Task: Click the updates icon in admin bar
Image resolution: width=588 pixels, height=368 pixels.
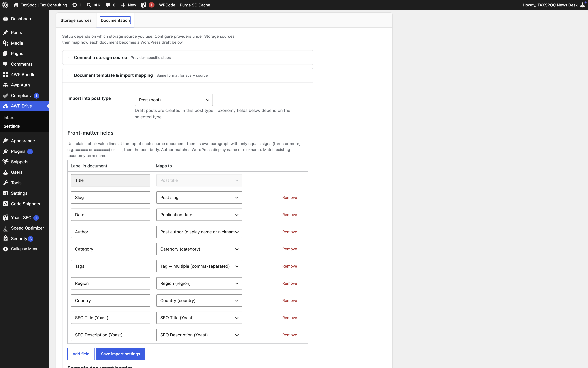Action: pos(75,5)
